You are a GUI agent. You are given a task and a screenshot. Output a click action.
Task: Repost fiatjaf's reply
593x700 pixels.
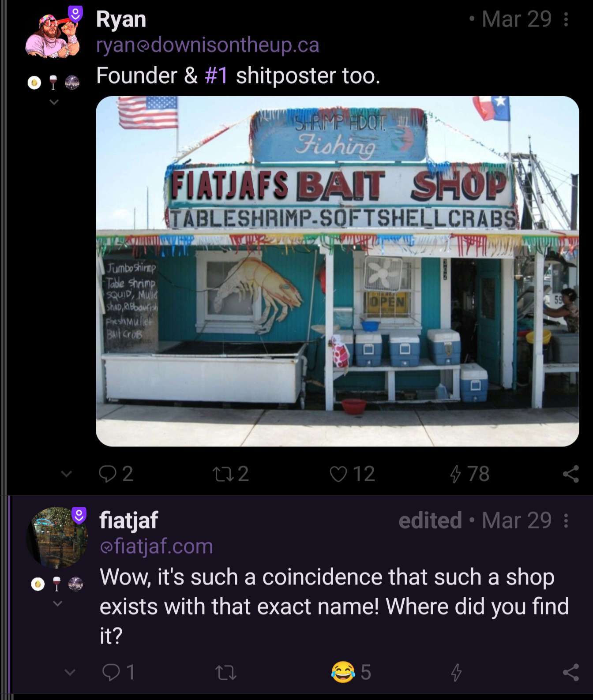[x=225, y=673]
